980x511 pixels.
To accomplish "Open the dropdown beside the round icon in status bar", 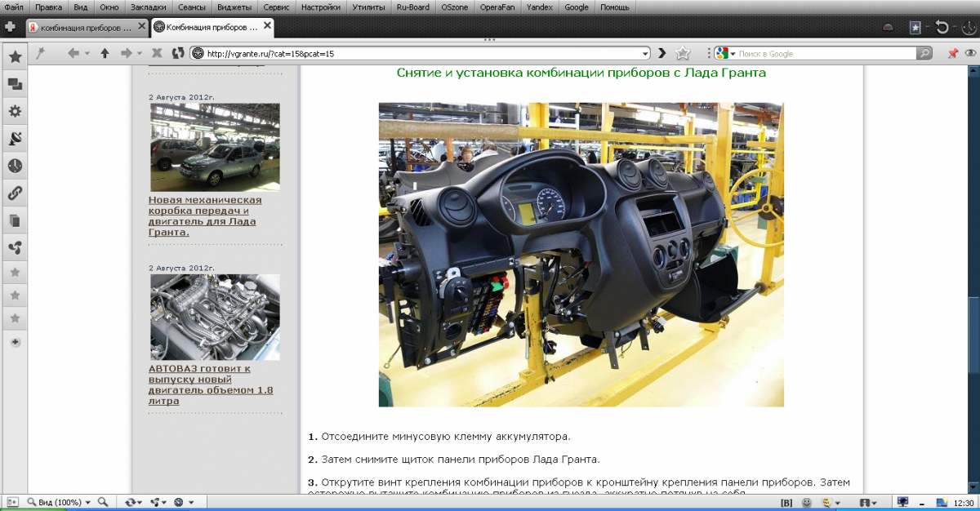I will pos(190,502).
